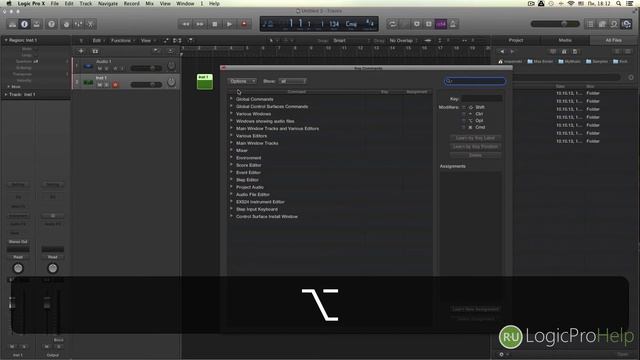This screenshot has width=640, height=360.
Task: Expand the Various Windows group
Action: 231,113
